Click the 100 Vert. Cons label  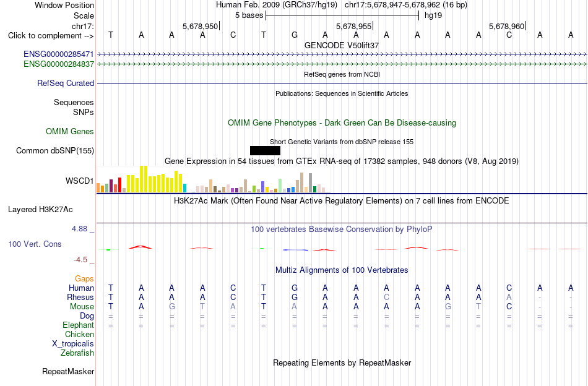35,244
